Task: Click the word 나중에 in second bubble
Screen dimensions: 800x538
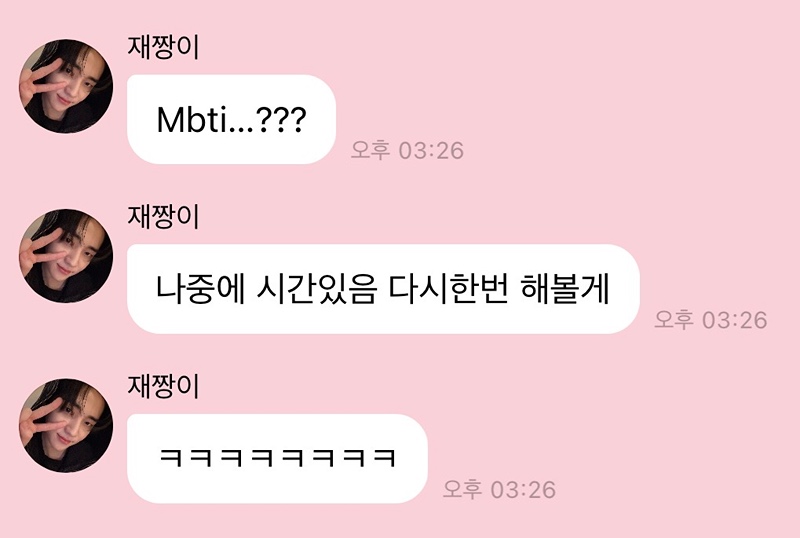Action: coord(201,289)
